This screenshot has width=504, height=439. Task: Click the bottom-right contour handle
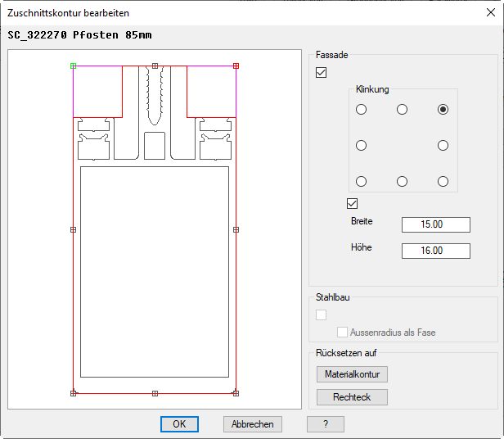point(236,393)
